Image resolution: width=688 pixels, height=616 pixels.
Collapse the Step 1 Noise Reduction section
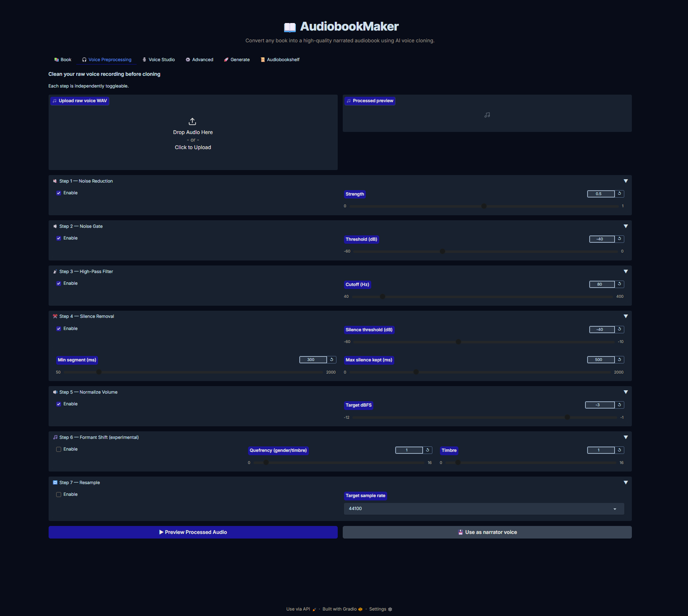pos(626,181)
